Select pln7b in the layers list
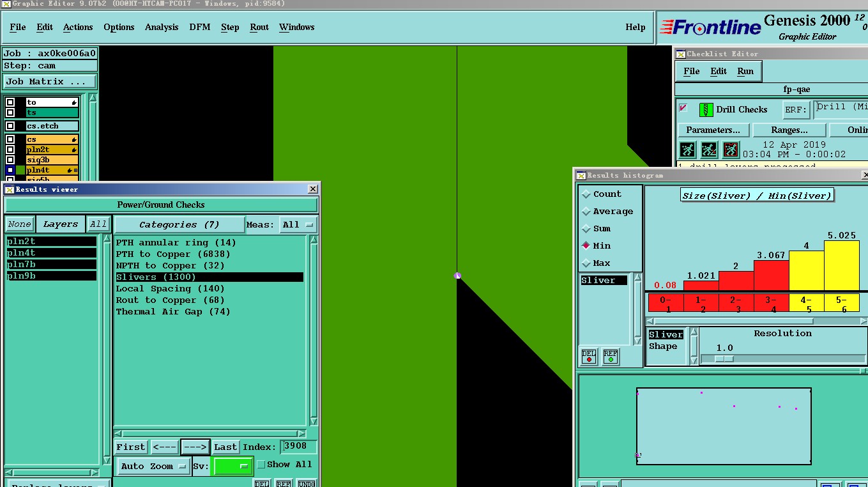 tap(52, 265)
